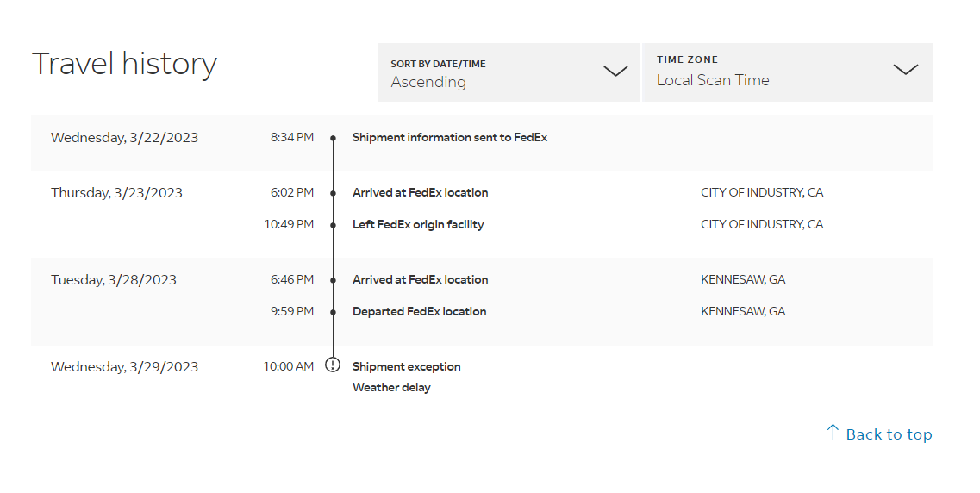Select the Weather delay detail text
This screenshot has height=493, width=980.
pyautogui.click(x=391, y=387)
